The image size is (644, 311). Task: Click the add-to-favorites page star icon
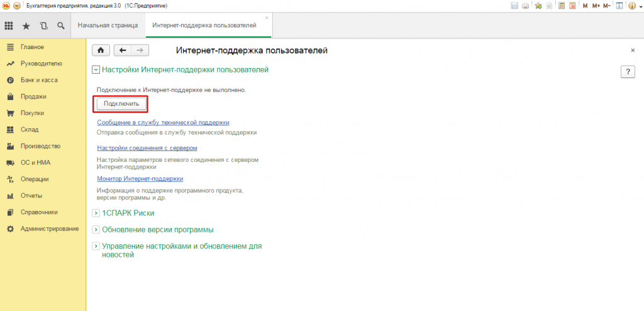548,6
